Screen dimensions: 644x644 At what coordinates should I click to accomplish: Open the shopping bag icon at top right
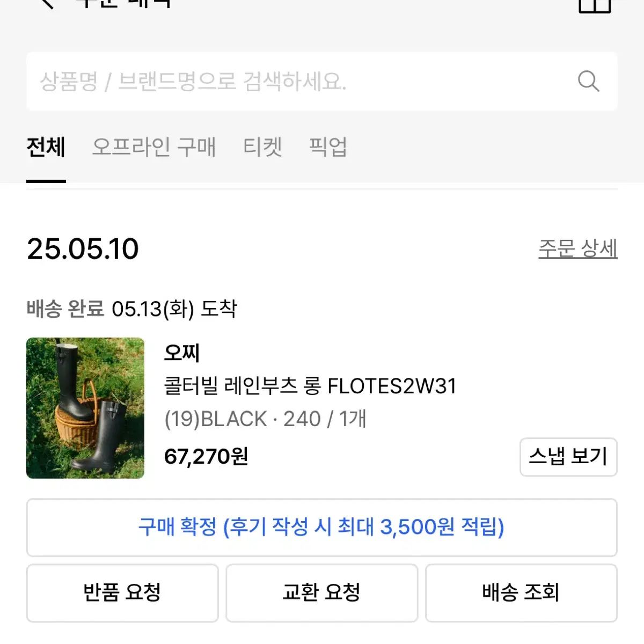pyautogui.click(x=595, y=4)
